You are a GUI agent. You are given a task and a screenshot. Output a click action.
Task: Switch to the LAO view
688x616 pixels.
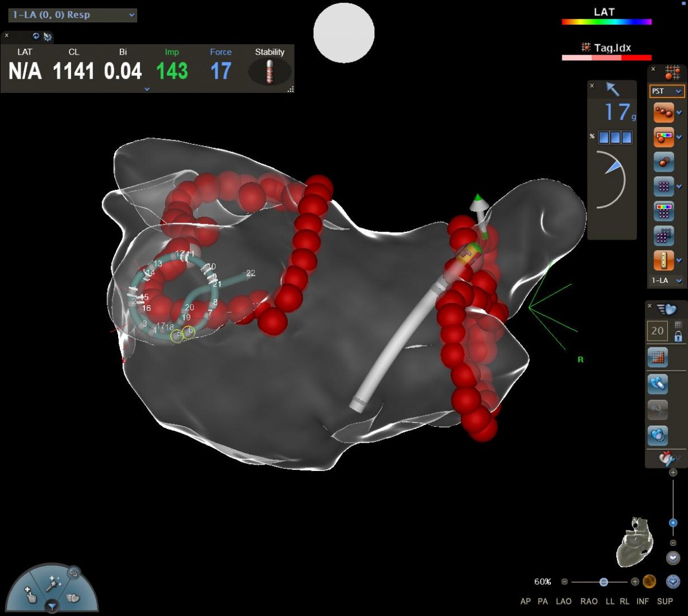tap(564, 601)
